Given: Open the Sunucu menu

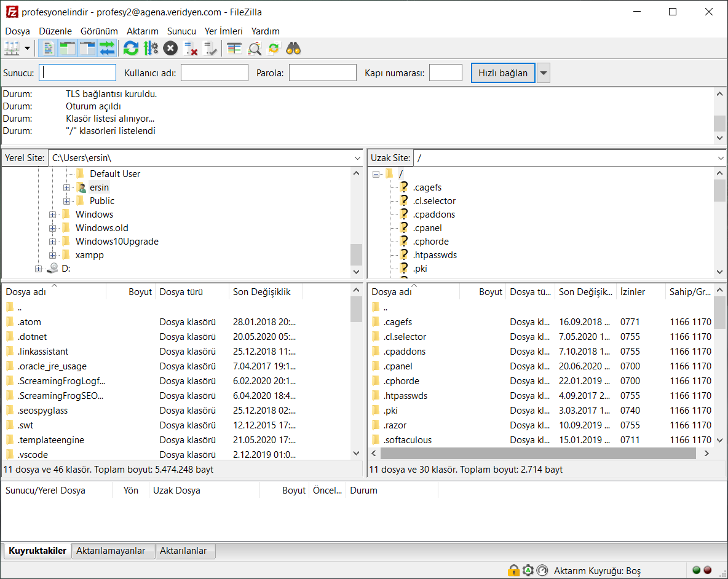Looking at the screenshot, I should pos(181,31).
